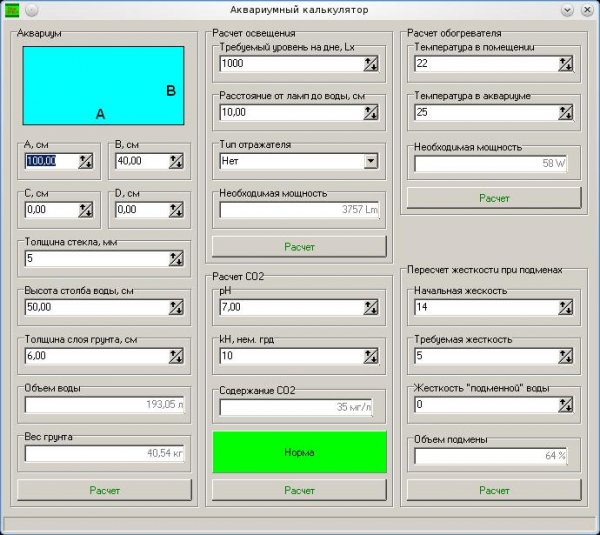Screen dimensions: 600x535
Task: Click the spin arrows of A, см field
Action: pos(86,161)
